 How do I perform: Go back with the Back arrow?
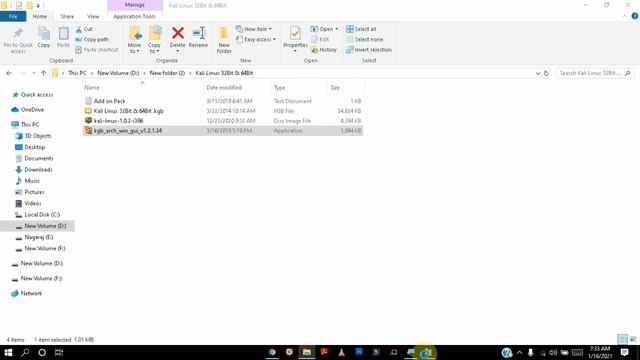(9, 73)
